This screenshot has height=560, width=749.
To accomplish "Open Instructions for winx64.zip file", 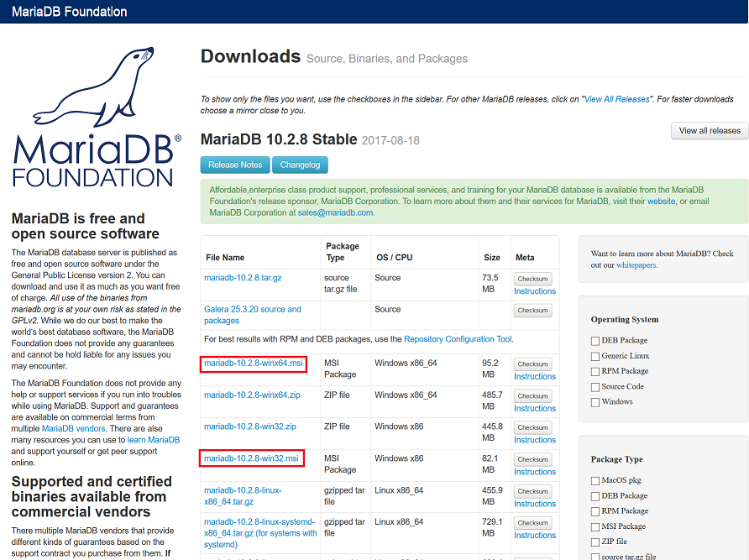I will [x=535, y=409].
